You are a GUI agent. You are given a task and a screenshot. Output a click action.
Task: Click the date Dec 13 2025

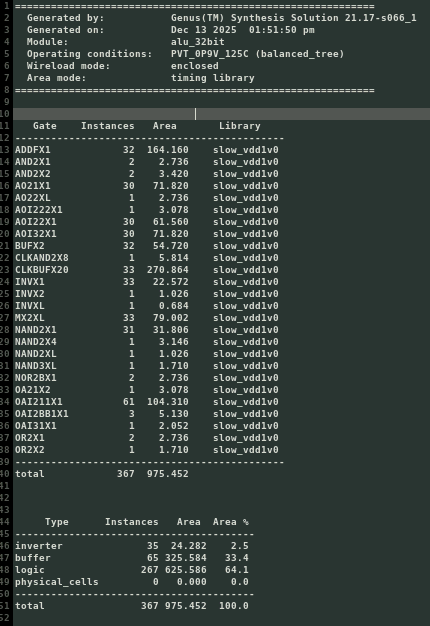tap(204, 30)
